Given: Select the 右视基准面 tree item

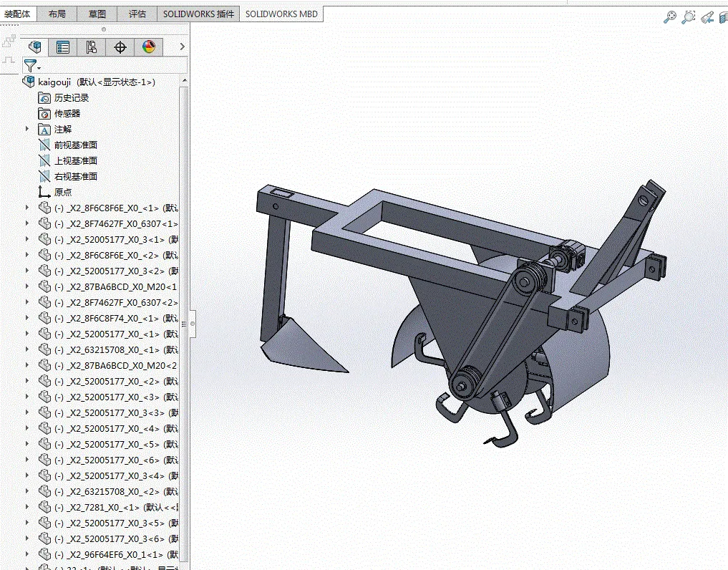Looking at the screenshot, I should coord(76,177).
